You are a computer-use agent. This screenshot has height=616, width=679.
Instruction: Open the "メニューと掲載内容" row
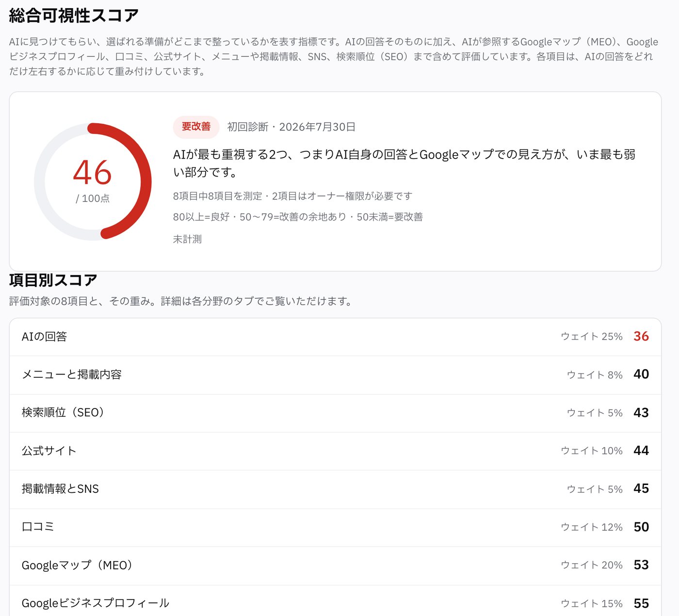335,374
